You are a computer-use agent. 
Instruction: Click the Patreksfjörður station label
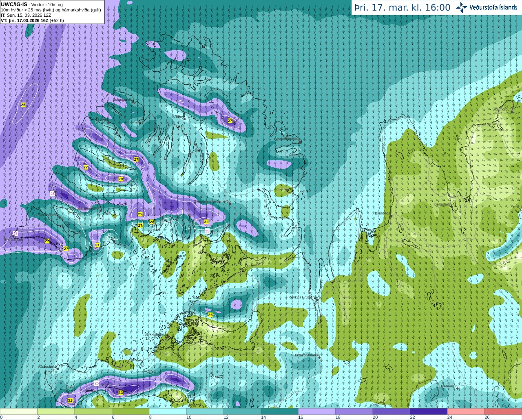pyautogui.click(x=47, y=214)
